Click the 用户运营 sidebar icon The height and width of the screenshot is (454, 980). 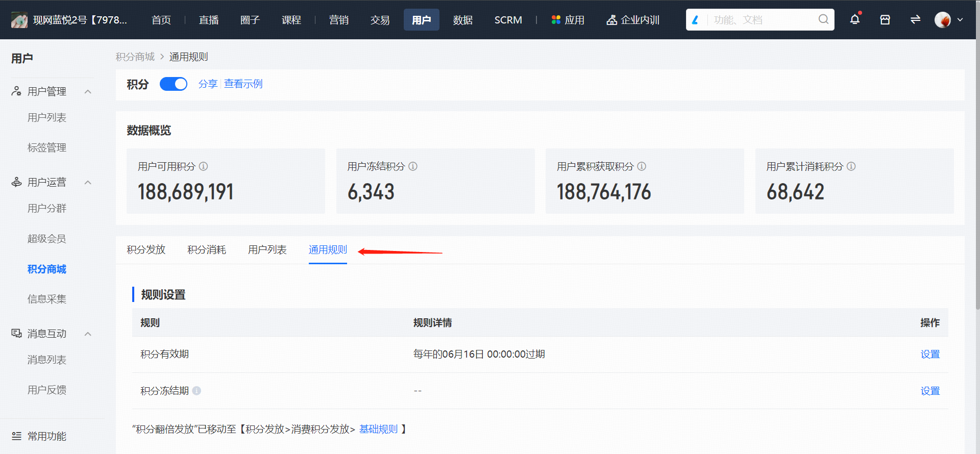click(x=16, y=182)
